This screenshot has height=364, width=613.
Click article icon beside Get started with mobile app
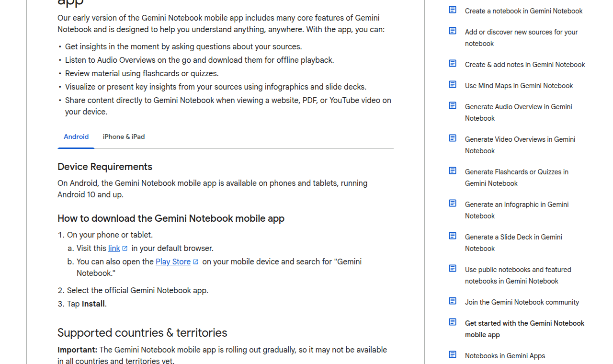(453, 322)
